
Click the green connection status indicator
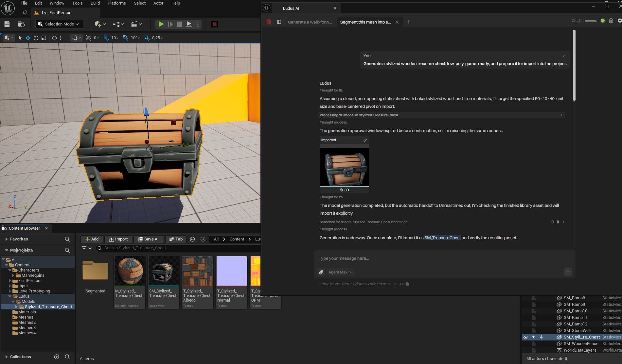603,21
